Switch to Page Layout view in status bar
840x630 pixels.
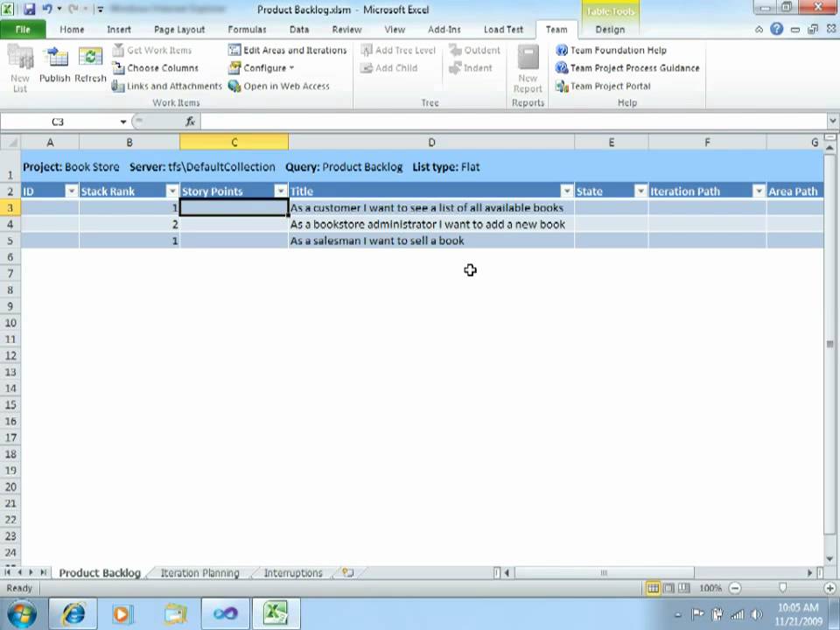tap(668, 588)
